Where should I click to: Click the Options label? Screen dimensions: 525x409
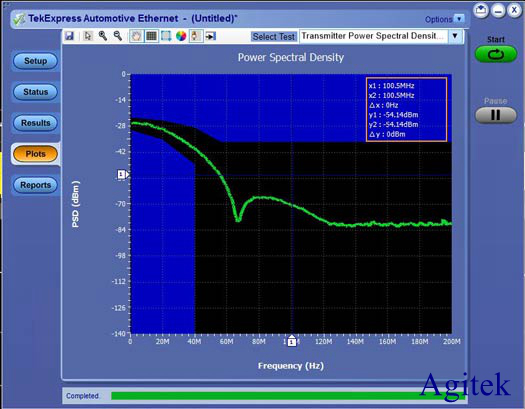[x=438, y=19]
